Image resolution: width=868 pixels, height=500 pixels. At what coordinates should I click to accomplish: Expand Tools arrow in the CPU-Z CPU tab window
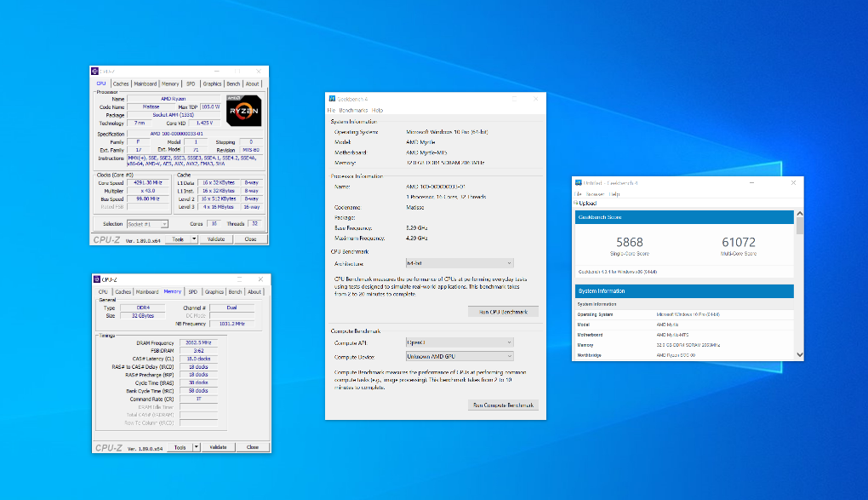(194, 239)
